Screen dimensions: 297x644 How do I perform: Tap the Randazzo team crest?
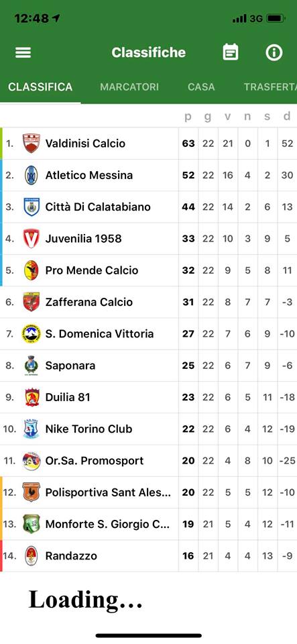[x=32, y=555]
